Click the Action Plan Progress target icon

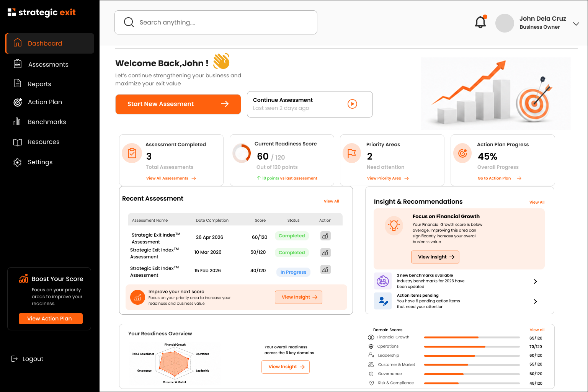click(462, 153)
